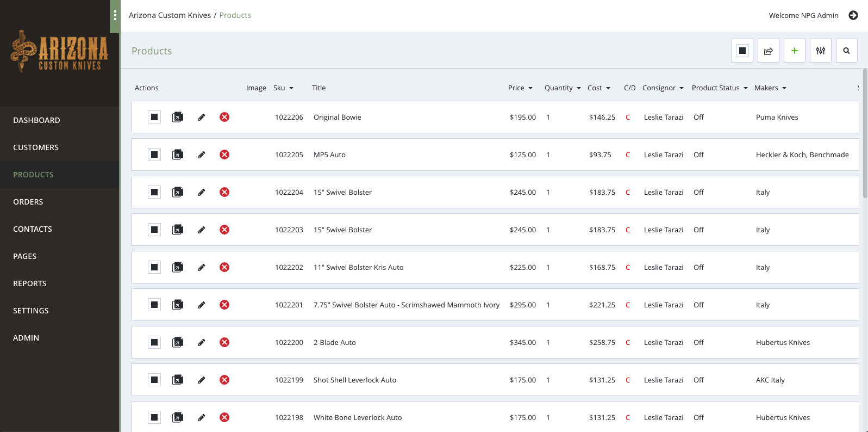
Task: Open Cost column sort dropdown
Action: (599, 88)
